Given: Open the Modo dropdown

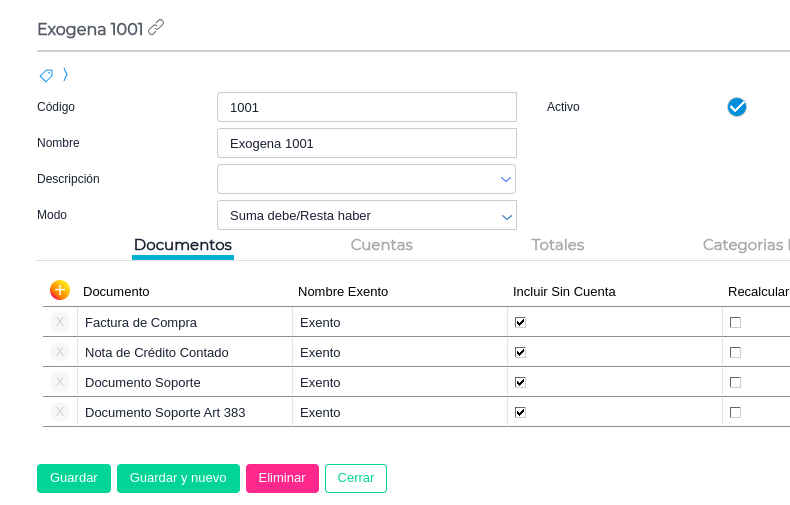Looking at the screenshot, I should 366,215.
